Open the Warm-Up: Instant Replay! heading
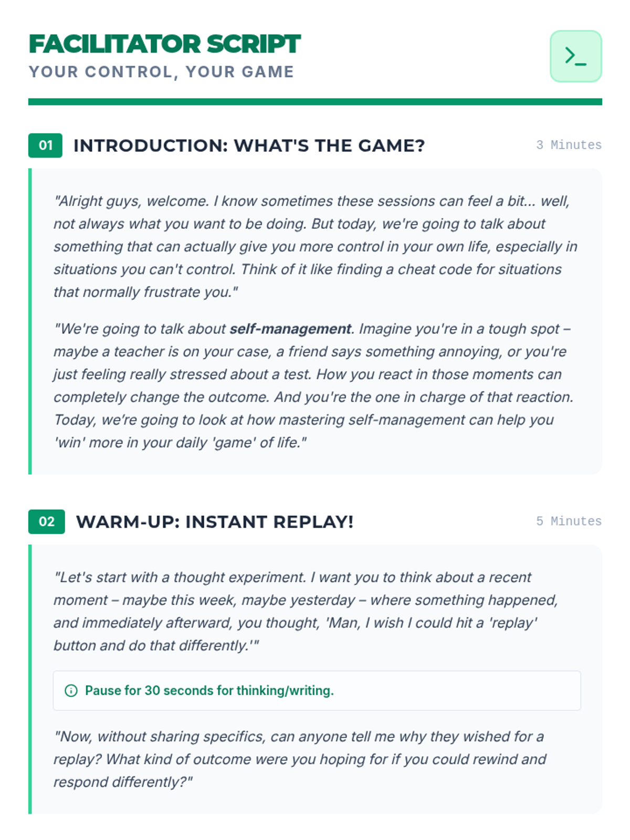The height and width of the screenshot is (840, 630). tap(215, 522)
